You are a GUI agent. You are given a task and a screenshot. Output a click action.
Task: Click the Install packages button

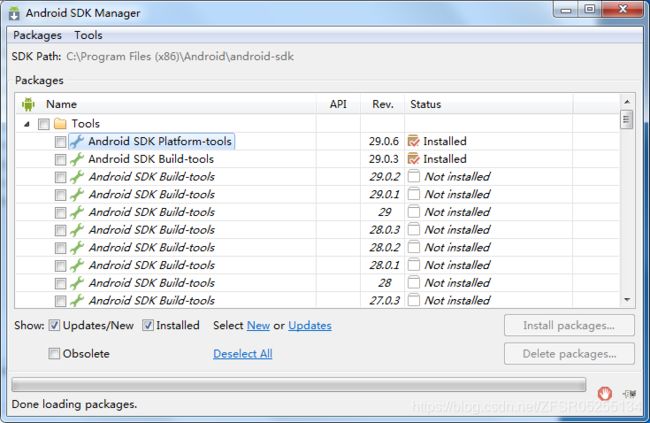[x=569, y=326]
